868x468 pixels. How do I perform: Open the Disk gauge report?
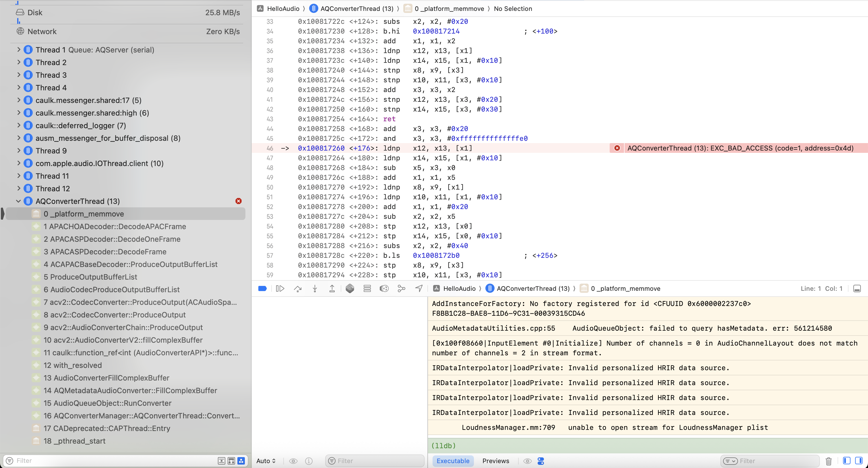coord(128,12)
